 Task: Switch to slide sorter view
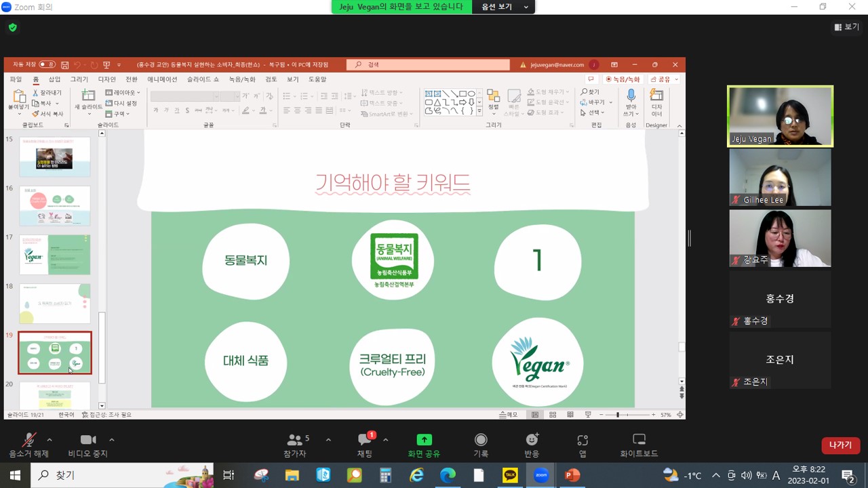tap(553, 414)
